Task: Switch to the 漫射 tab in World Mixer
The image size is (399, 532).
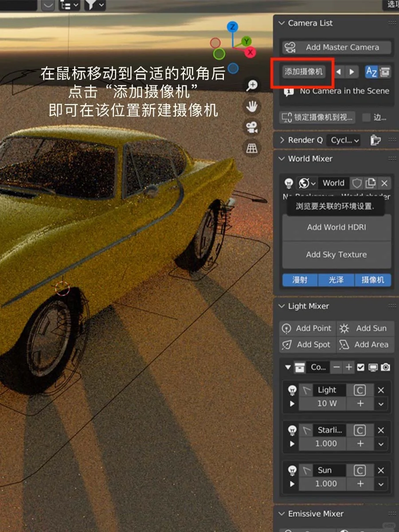Action: tap(300, 280)
